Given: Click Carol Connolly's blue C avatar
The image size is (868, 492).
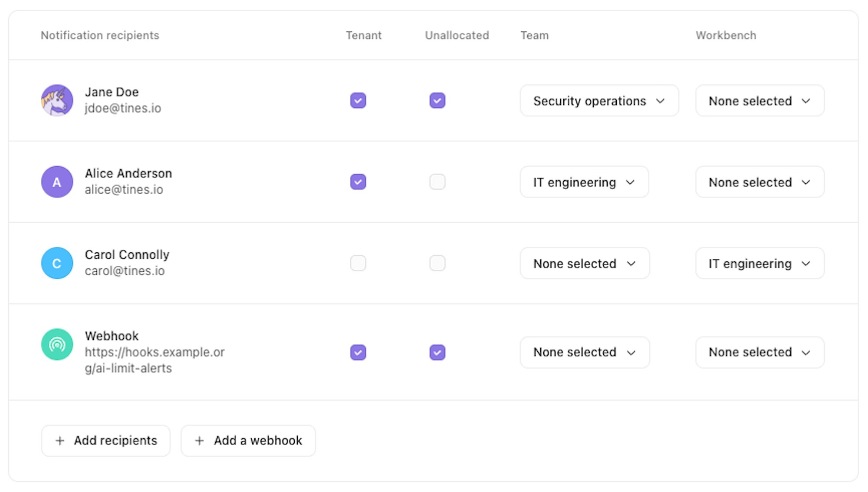Looking at the screenshot, I should click(57, 263).
